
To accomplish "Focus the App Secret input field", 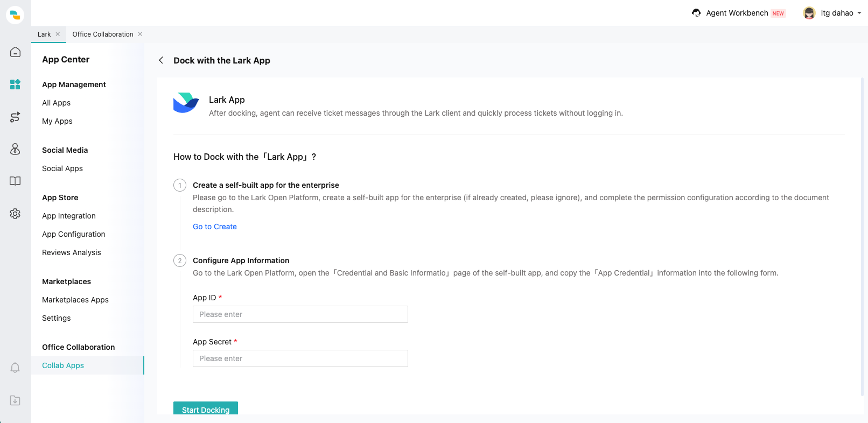I will click(x=300, y=358).
